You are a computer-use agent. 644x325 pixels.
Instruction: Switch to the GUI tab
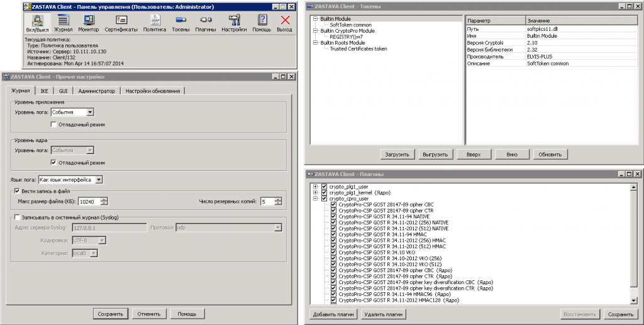tap(64, 91)
